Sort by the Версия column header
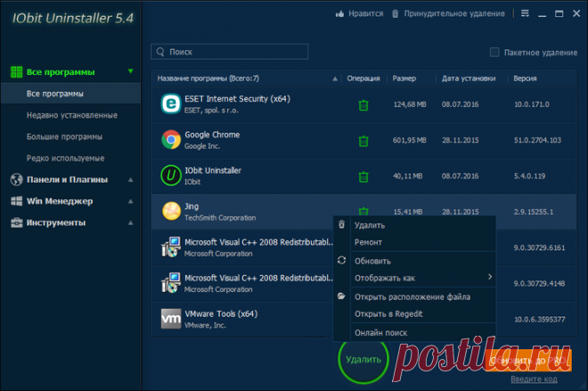The width and height of the screenshot is (588, 391). (525, 78)
